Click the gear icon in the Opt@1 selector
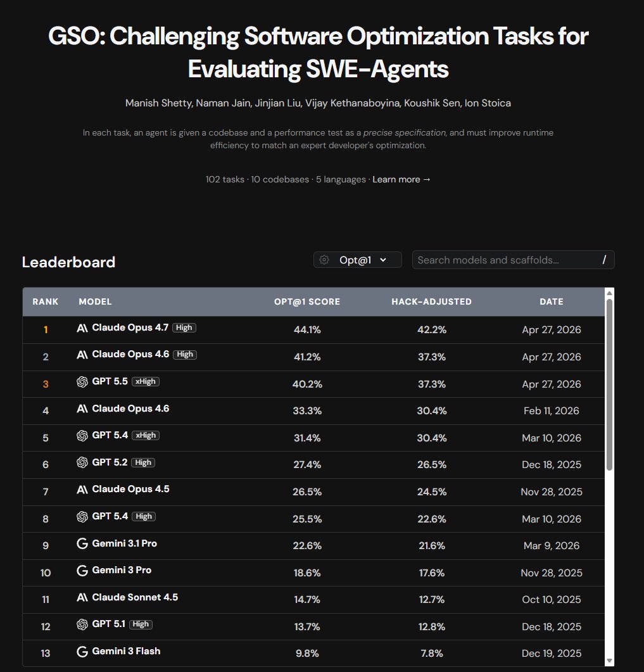Screen dimensions: 644x672 [x=324, y=260]
